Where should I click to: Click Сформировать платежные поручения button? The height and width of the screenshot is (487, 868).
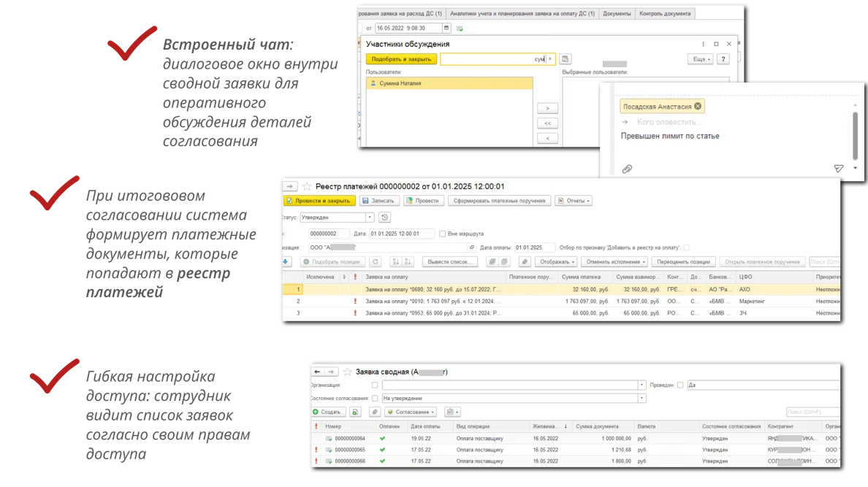(x=499, y=201)
